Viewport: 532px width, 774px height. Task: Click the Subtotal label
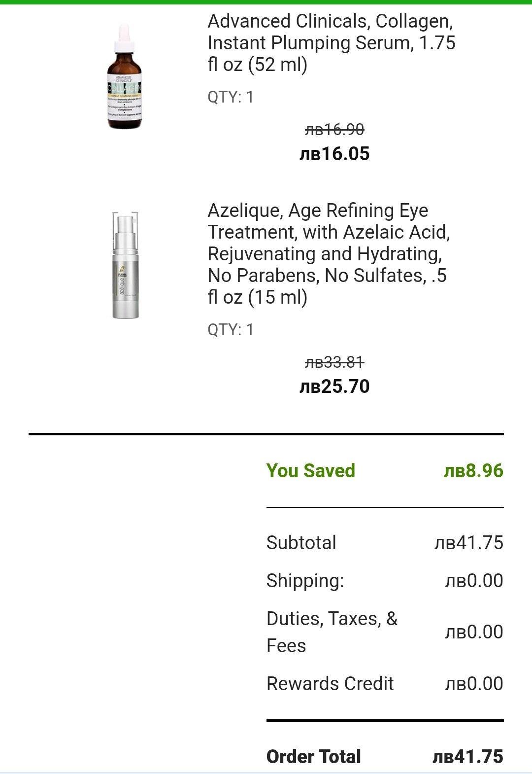[x=301, y=543]
